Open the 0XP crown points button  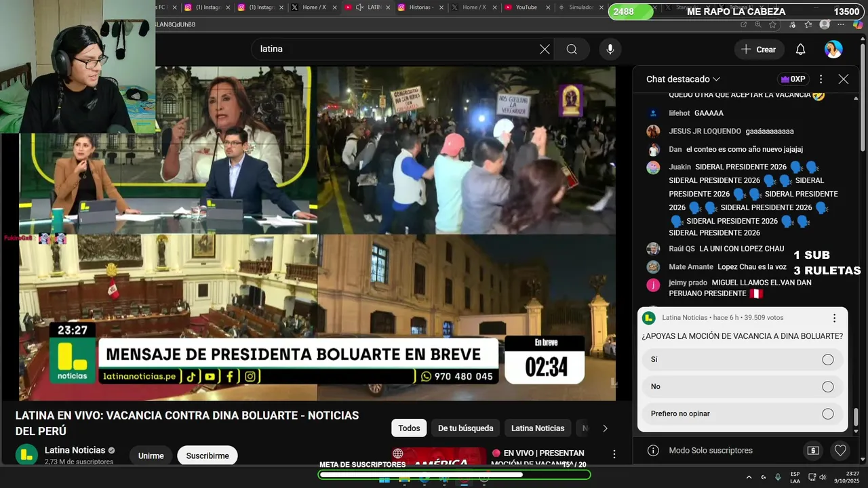793,79
